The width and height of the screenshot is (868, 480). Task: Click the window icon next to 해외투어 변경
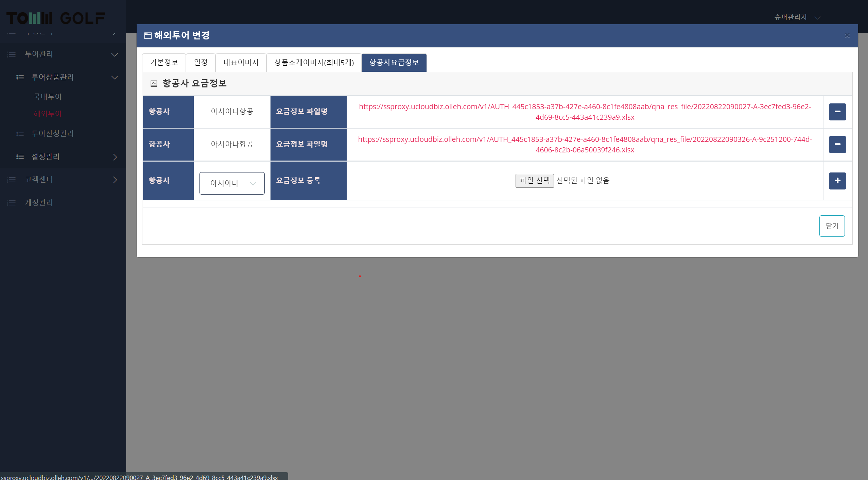tap(148, 35)
